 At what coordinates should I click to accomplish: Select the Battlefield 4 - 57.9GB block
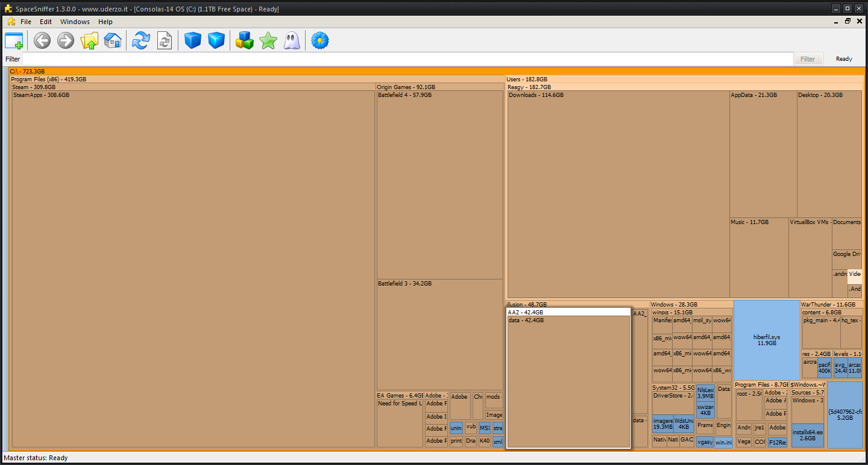point(440,185)
